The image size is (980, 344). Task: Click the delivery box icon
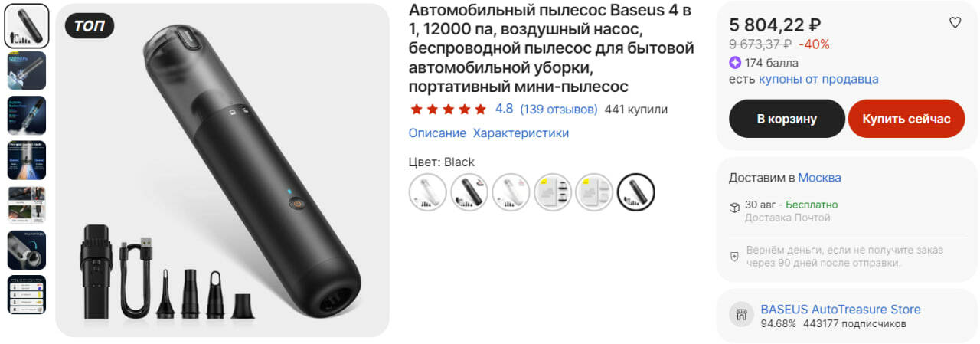pos(734,207)
